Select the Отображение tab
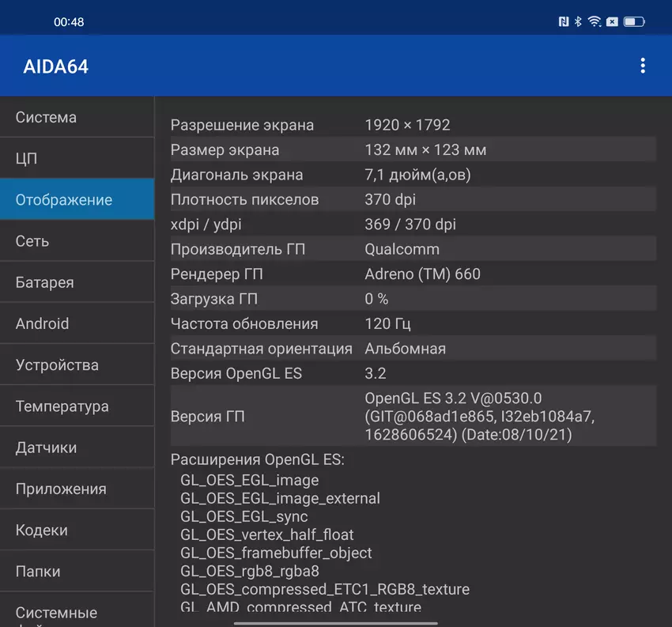 [x=77, y=200]
